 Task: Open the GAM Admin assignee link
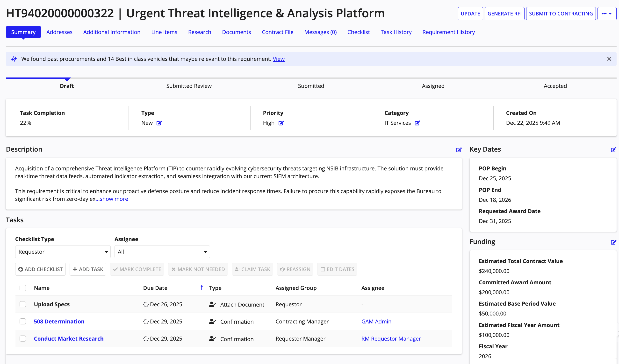pyautogui.click(x=376, y=322)
